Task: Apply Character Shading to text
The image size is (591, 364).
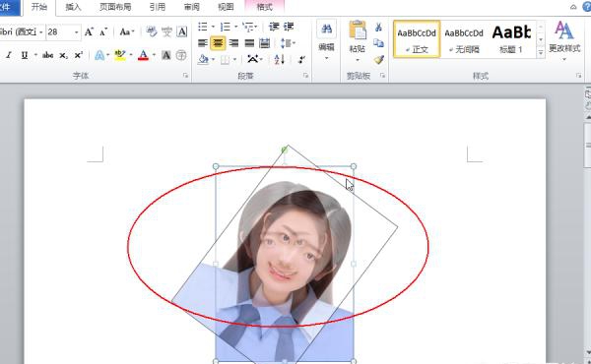Action: pyautogui.click(x=165, y=55)
